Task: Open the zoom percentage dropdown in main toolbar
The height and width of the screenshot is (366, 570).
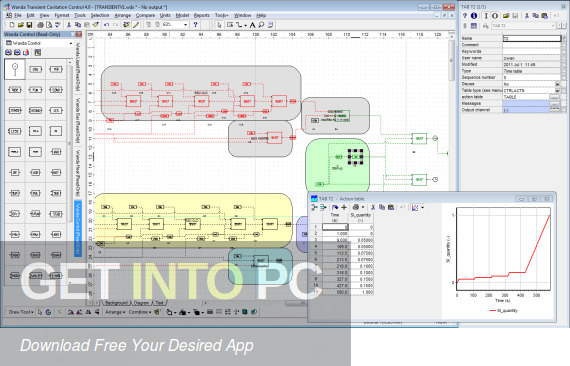Action: click(185, 25)
